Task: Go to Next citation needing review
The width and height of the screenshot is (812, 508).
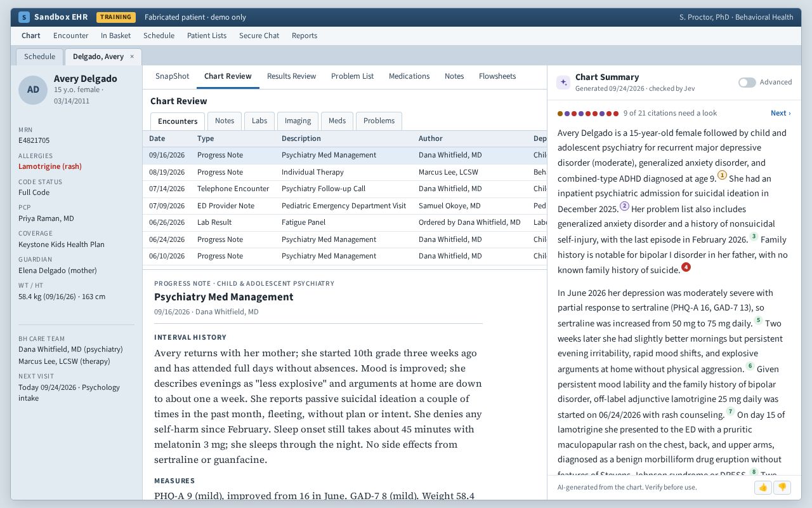Action: point(780,113)
